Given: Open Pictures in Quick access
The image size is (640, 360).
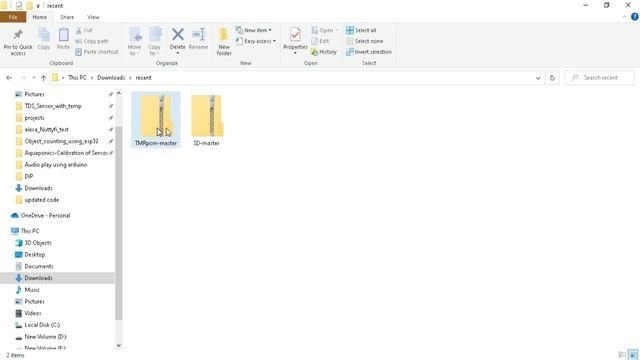Looking at the screenshot, I should 35,94.
